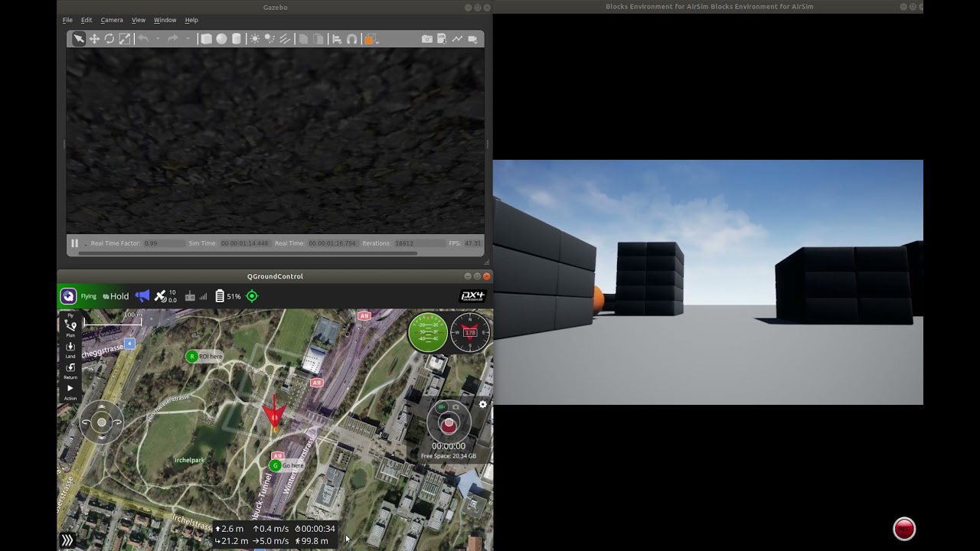Click the green GPS target indicator icon
Screen dimensions: 980x551
point(252,296)
